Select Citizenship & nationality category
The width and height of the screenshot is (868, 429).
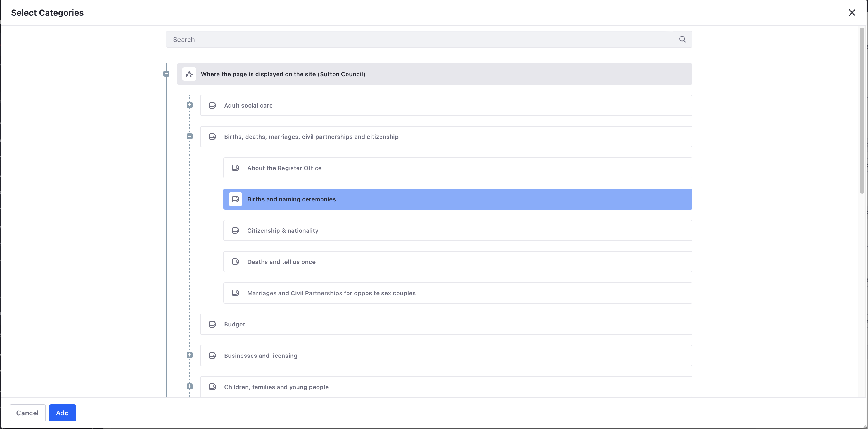[457, 231]
